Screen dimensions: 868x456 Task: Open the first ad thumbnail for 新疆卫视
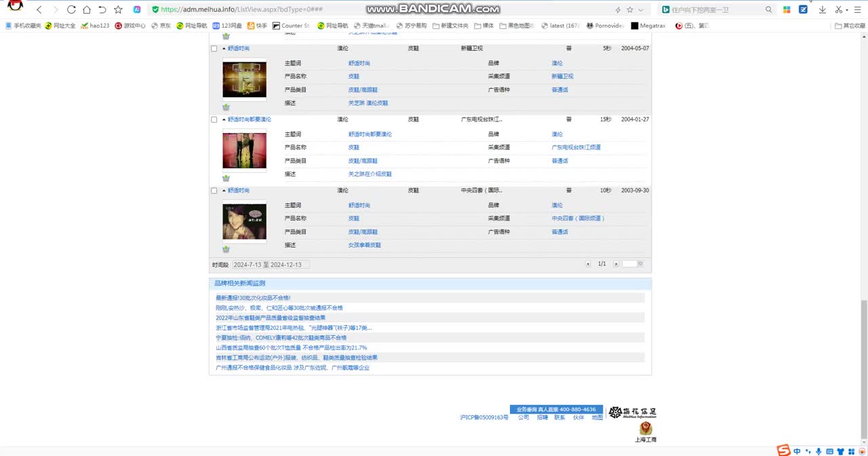pos(244,79)
